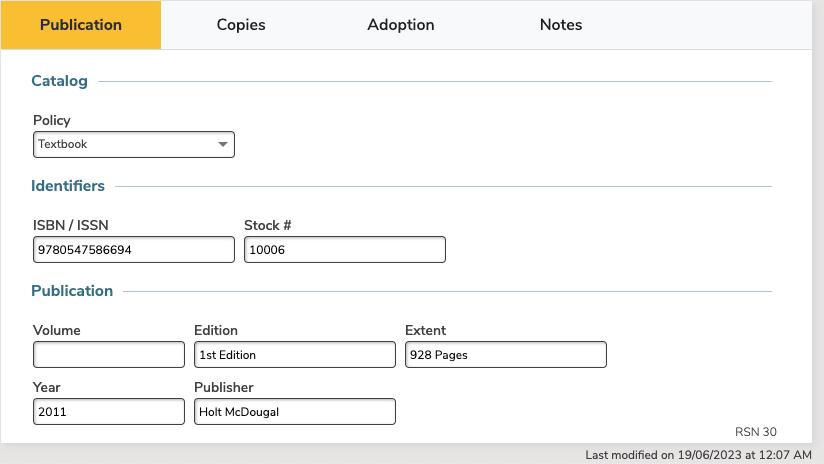Click the Policy field label
The height and width of the screenshot is (464, 824).
52,120
